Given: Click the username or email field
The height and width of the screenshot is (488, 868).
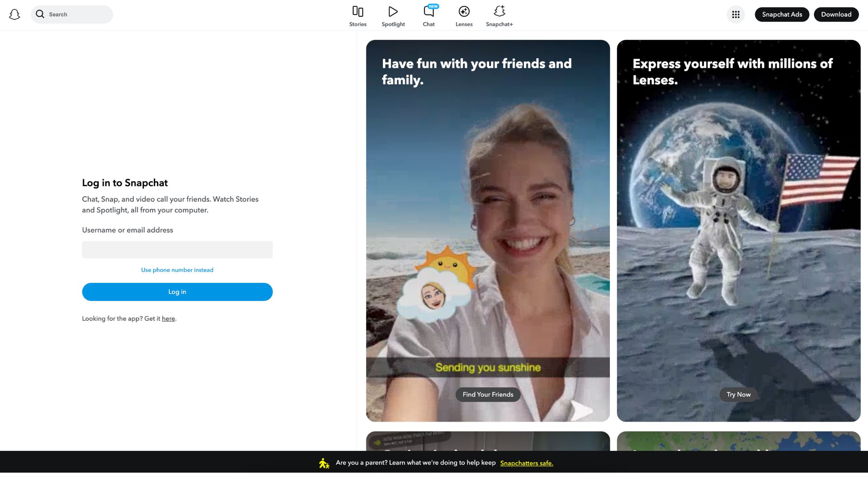Looking at the screenshot, I should point(177,249).
